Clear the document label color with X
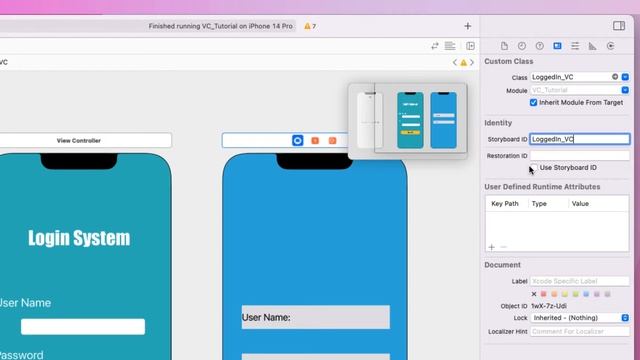The height and width of the screenshot is (360, 640). [534, 294]
